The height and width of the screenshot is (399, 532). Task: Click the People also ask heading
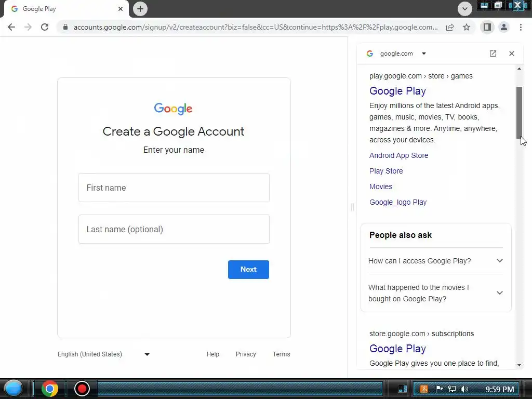(x=401, y=235)
